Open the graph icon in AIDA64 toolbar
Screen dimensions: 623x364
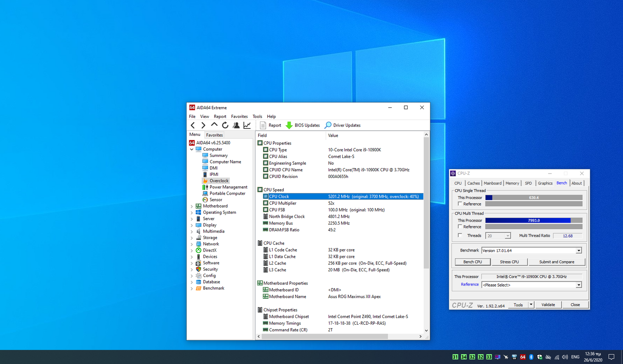[x=247, y=125]
